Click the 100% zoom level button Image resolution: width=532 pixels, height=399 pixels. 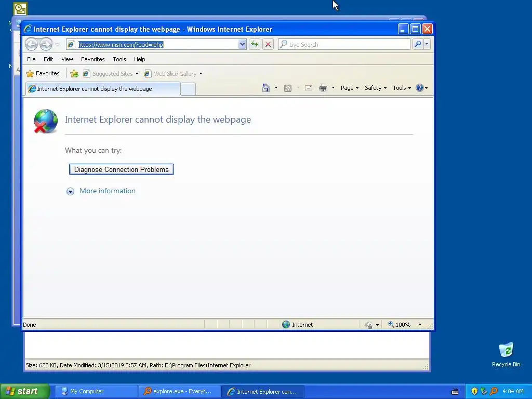point(400,325)
